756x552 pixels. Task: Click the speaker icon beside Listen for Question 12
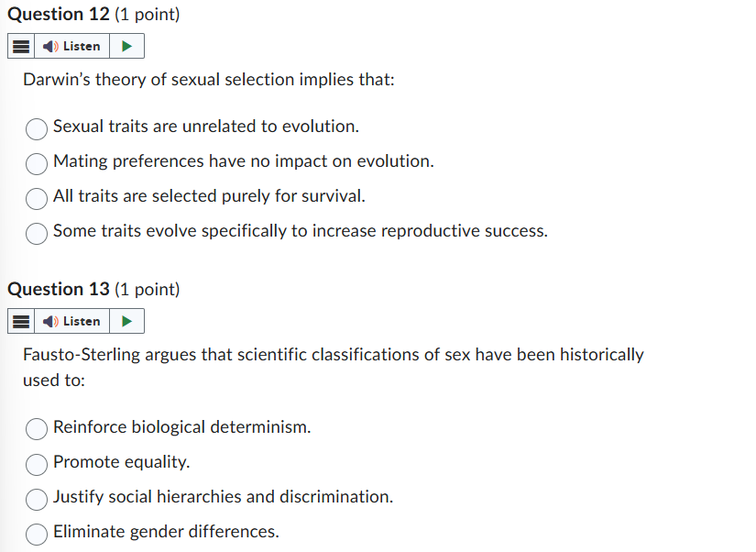(49, 46)
